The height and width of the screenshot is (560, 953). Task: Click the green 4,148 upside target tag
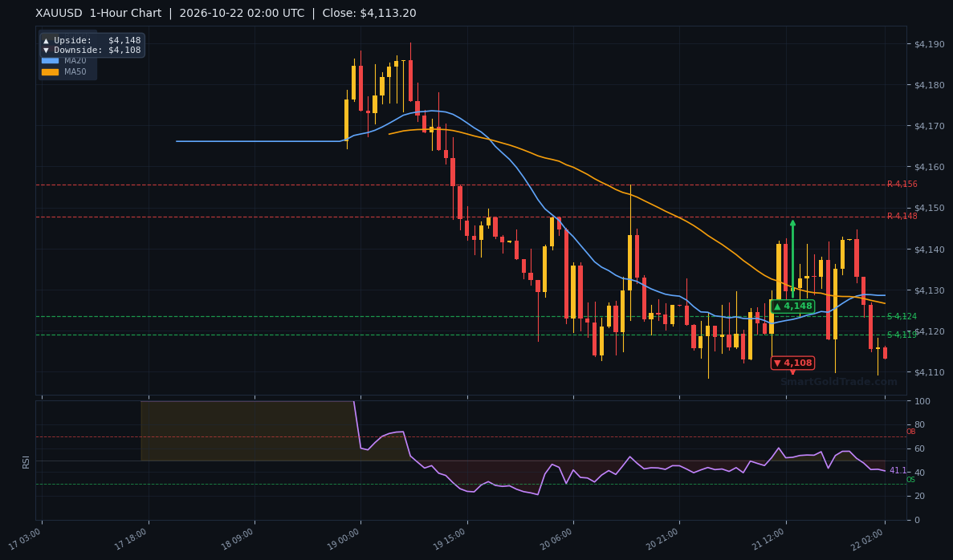[792, 306]
